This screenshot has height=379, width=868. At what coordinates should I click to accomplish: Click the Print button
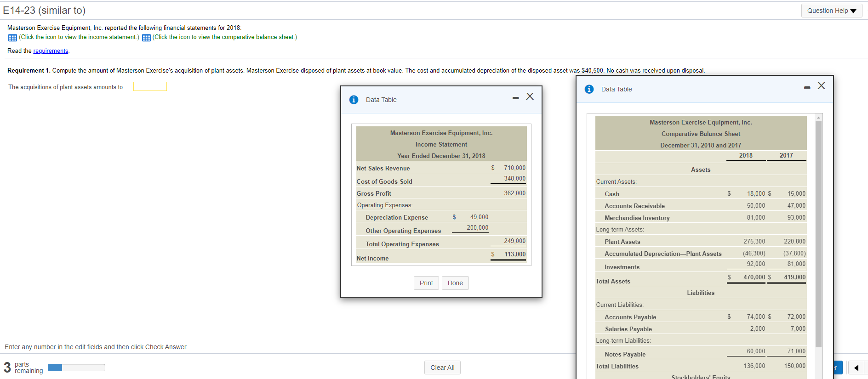426,283
